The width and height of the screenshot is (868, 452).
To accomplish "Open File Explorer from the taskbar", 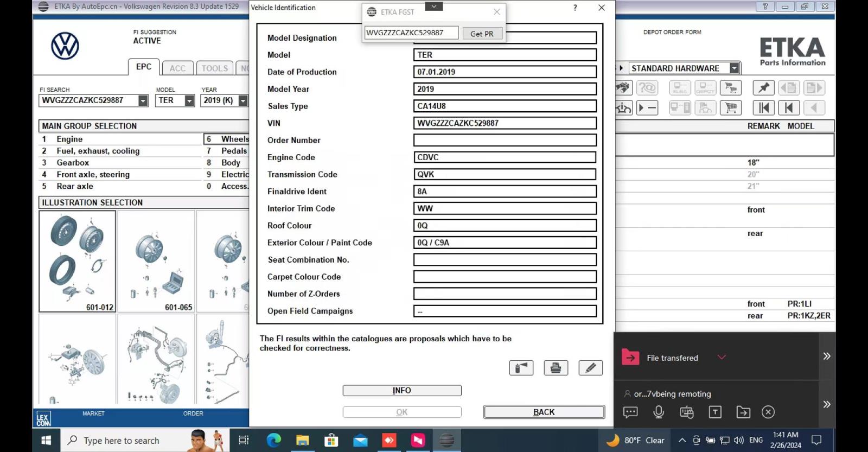I will point(302,440).
